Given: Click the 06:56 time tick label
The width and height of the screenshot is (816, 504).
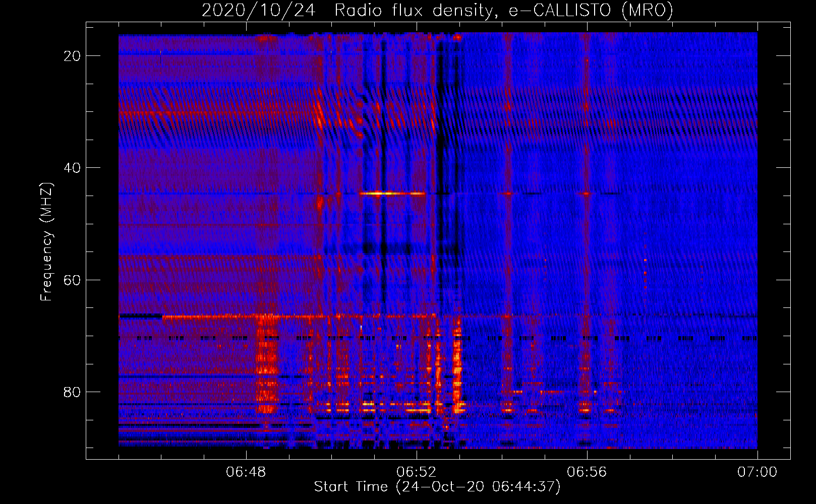Looking at the screenshot, I should pos(587,472).
